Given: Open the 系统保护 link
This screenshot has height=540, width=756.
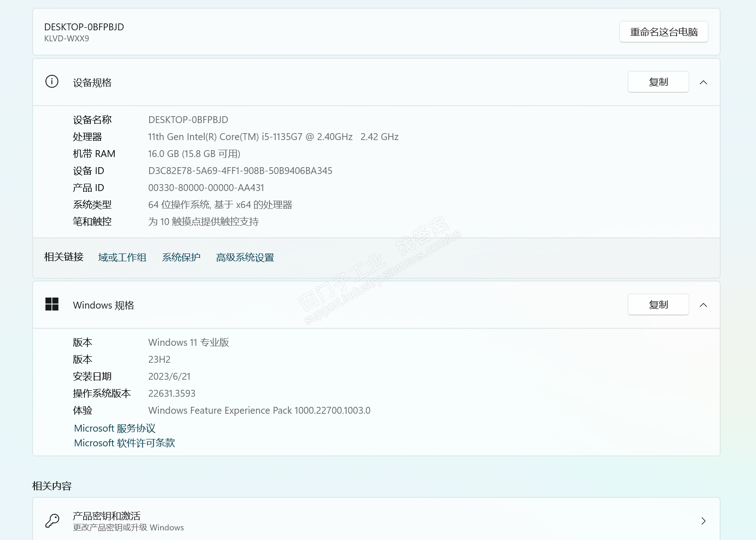Looking at the screenshot, I should pyautogui.click(x=181, y=258).
